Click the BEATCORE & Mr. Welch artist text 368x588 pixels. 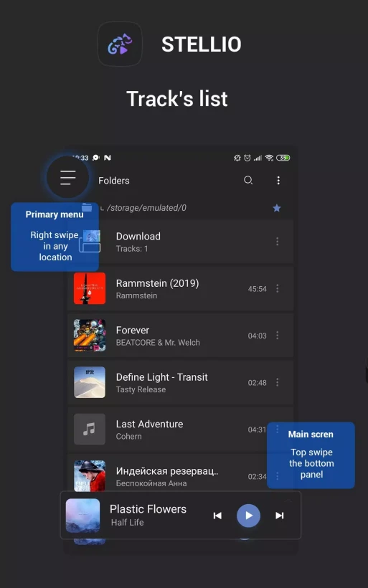pyautogui.click(x=158, y=342)
